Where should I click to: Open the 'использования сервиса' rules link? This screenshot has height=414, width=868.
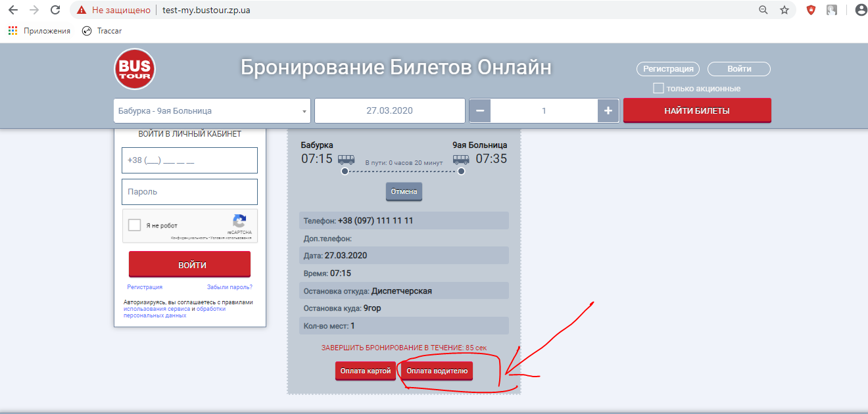(x=157, y=309)
